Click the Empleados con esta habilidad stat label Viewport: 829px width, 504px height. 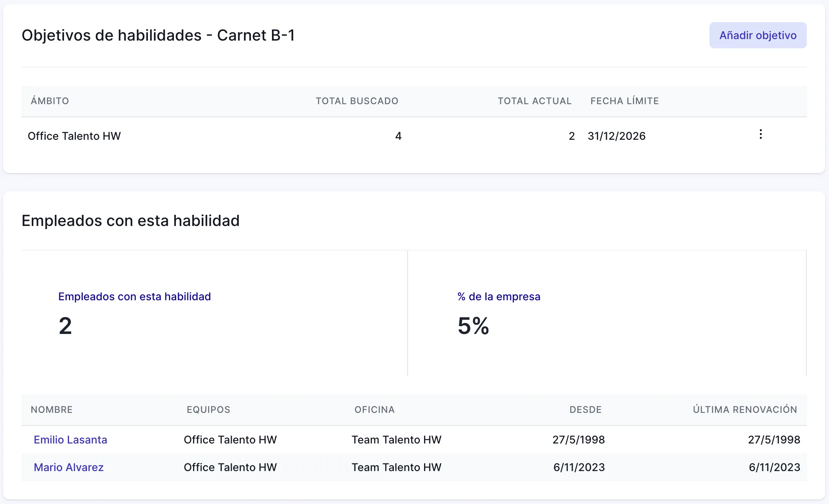point(134,296)
